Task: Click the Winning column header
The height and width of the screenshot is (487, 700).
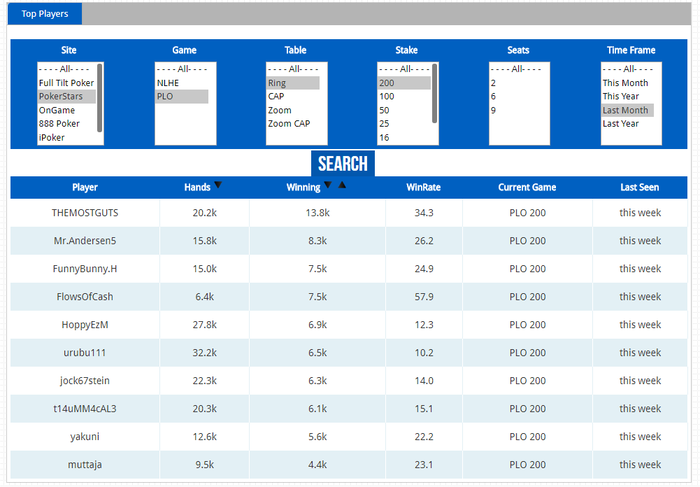Action: (303, 187)
